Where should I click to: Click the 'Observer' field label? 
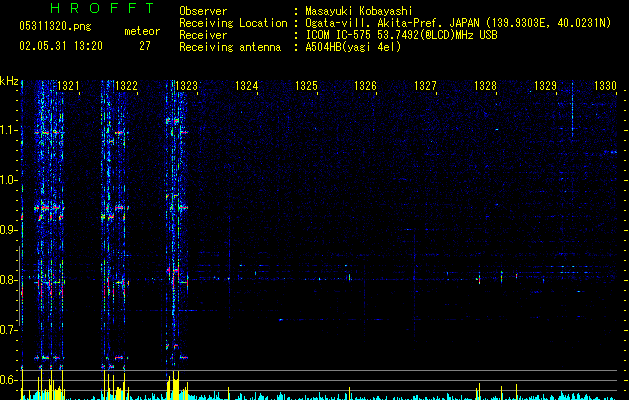(203, 11)
